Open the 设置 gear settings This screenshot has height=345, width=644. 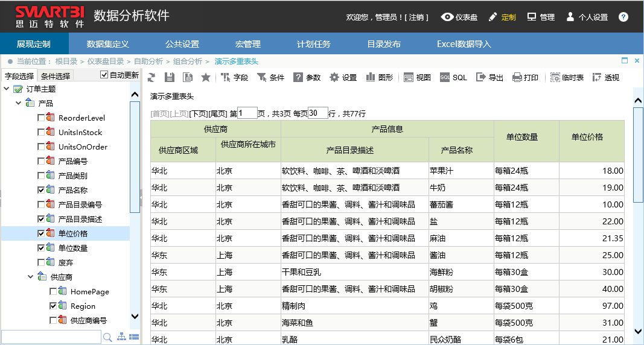pos(343,78)
